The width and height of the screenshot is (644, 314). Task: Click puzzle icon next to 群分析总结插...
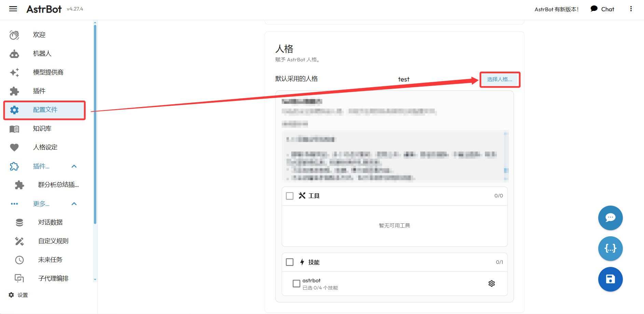pos(19,185)
